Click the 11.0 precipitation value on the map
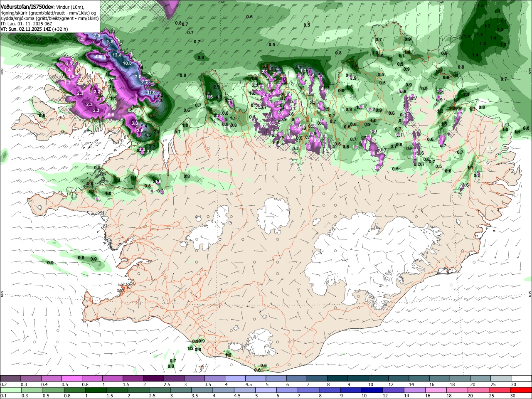The image size is (532, 399). (x=151, y=92)
